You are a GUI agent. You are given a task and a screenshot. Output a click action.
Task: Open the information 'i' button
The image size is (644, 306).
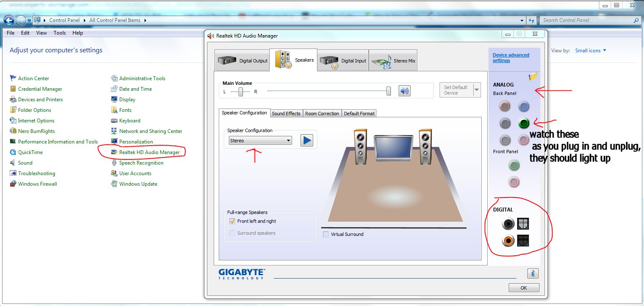[533, 273]
